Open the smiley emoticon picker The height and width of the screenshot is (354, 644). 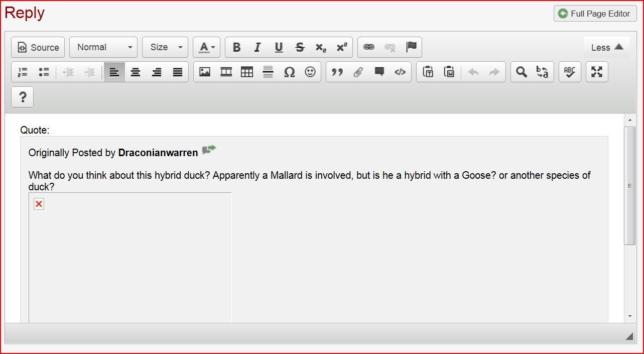[310, 72]
